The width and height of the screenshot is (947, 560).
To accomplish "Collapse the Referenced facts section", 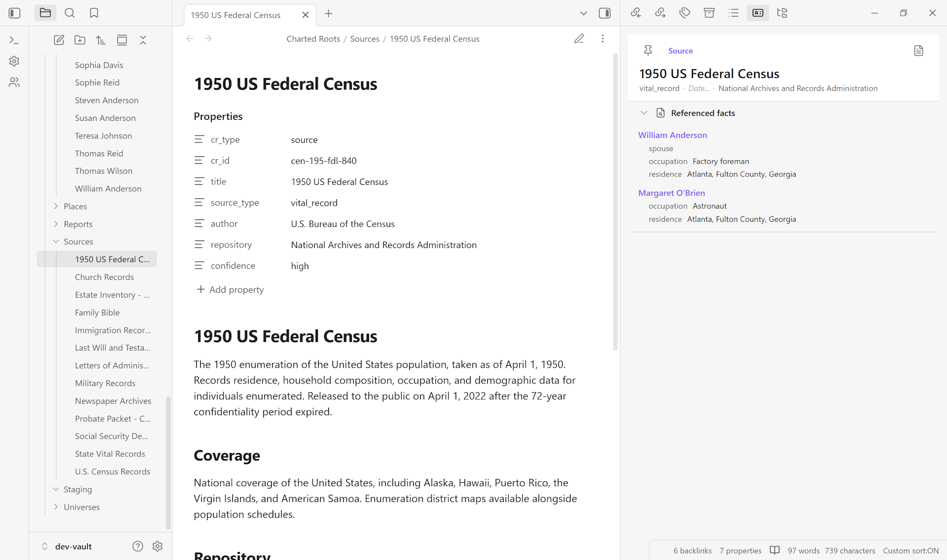I will (x=644, y=113).
